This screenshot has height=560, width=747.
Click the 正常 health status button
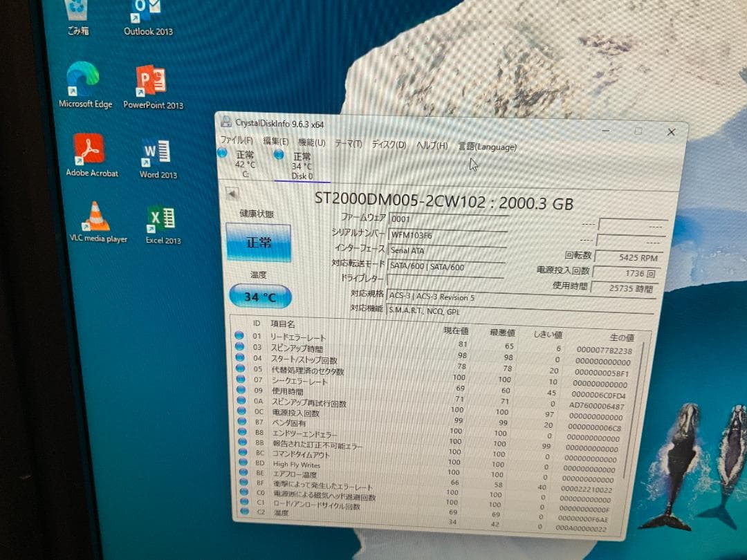[x=259, y=243]
